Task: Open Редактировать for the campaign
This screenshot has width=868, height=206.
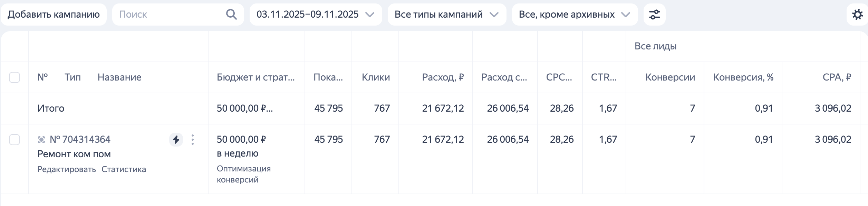Action: tap(66, 169)
